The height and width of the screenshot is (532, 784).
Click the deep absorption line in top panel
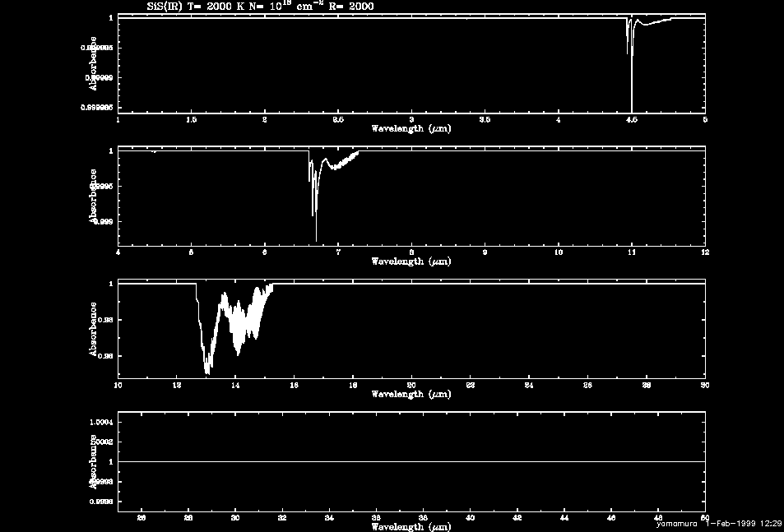pyautogui.click(x=632, y=74)
